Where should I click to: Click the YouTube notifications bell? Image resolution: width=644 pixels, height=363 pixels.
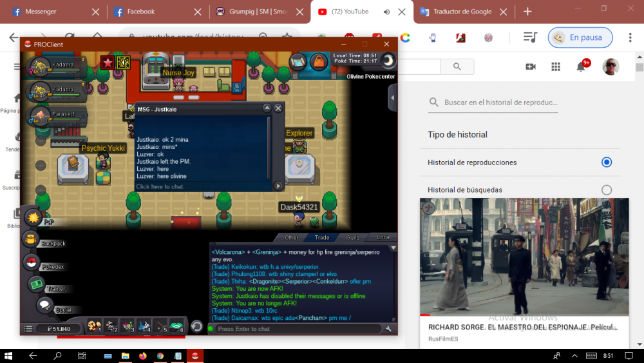(581, 67)
